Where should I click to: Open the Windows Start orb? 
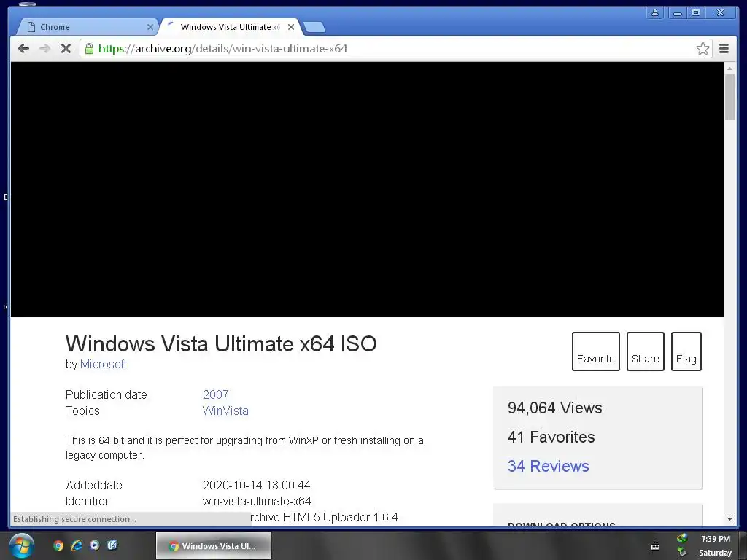pos(21,546)
